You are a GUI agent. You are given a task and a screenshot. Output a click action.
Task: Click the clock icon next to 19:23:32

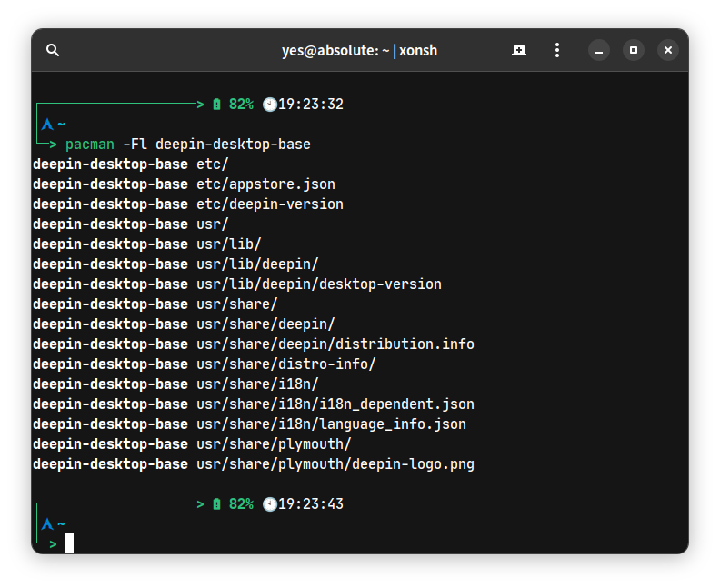click(x=269, y=105)
